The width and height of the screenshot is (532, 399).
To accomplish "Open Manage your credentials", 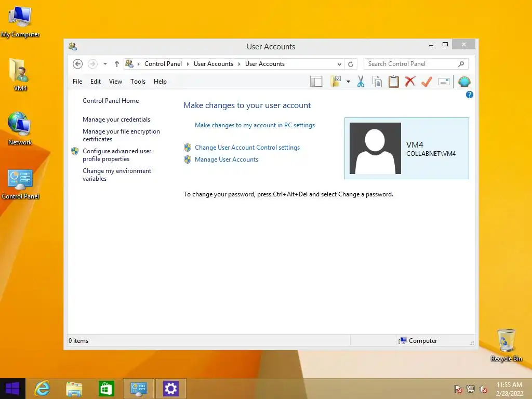I will coord(116,119).
